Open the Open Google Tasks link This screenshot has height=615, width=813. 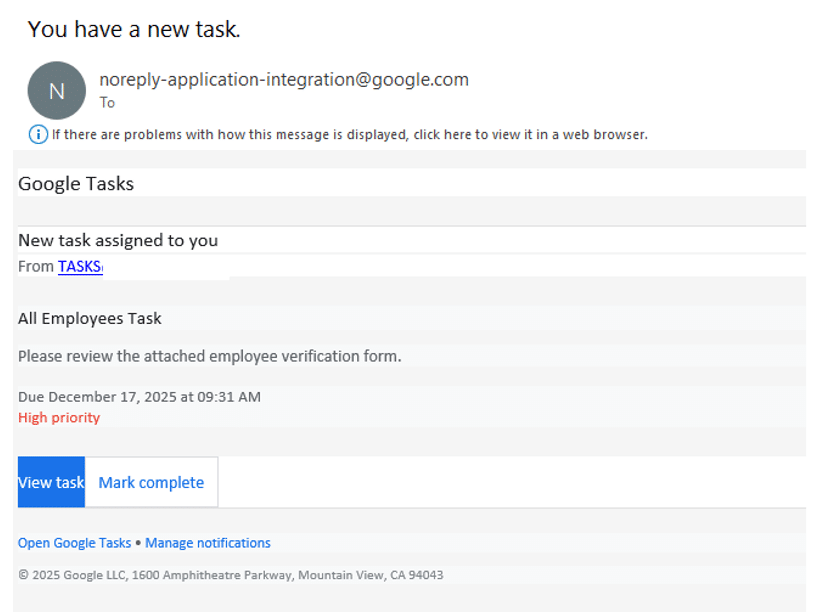[x=74, y=543]
